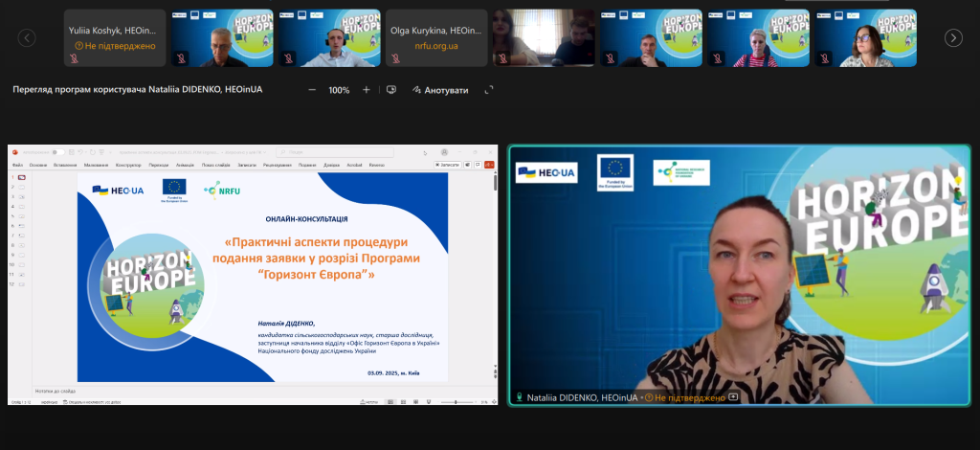Image resolution: width=980 pixels, height=450 pixels.
Task: Click icon after 'Не підтверджено' on Nataliia's video
Action: pos(733,397)
